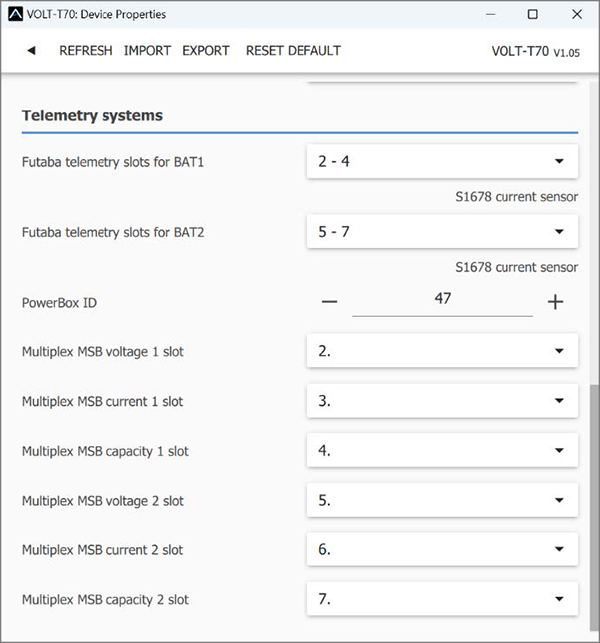Viewport: 600px width, 643px height.
Task: Click the VOLT-T70 app logo icon
Action: click(x=14, y=14)
